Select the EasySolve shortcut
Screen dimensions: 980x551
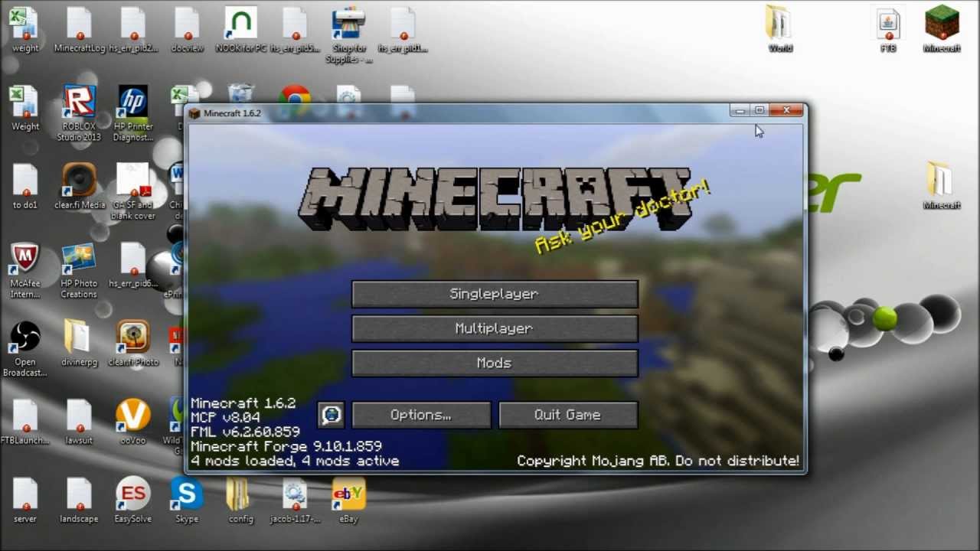(x=133, y=500)
